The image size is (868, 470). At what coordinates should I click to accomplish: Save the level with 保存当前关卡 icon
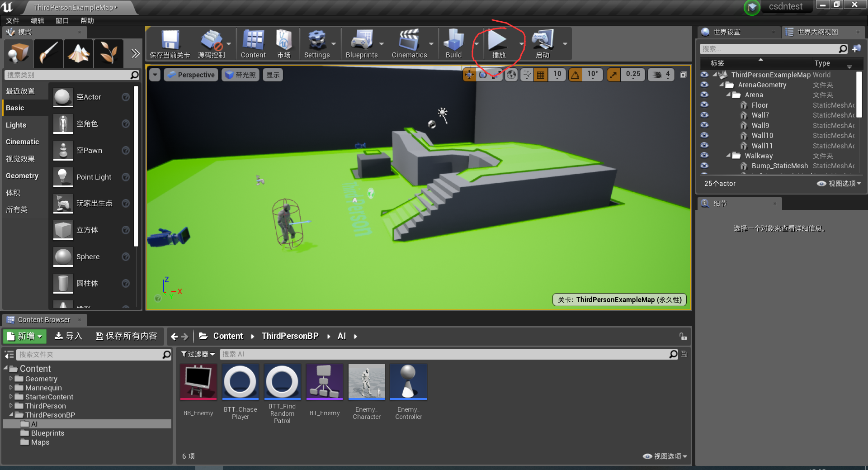[x=169, y=43]
